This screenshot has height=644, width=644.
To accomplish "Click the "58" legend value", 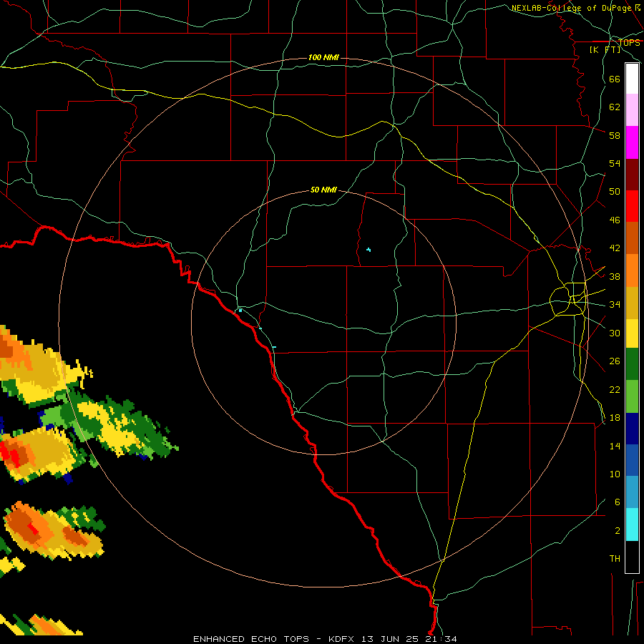I will coord(615,135).
